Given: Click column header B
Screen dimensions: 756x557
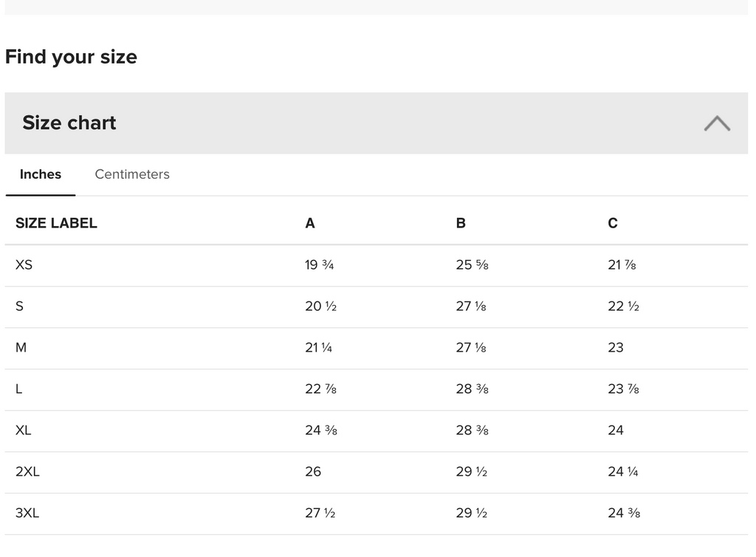Looking at the screenshot, I should point(461,223).
